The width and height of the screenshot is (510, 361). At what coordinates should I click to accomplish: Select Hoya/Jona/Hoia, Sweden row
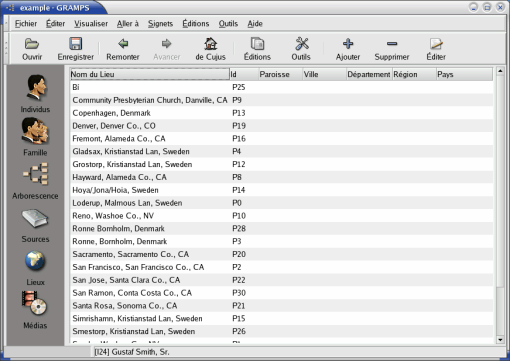coord(281,190)
